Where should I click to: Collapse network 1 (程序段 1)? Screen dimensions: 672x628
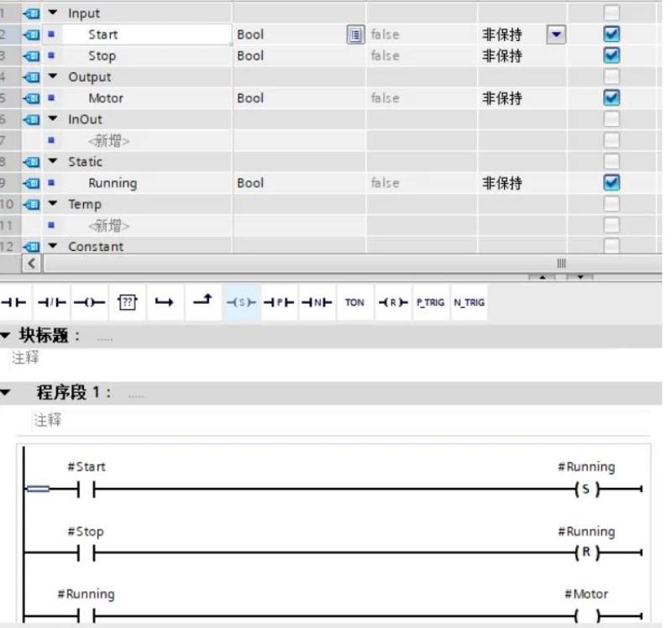(5, 392)
